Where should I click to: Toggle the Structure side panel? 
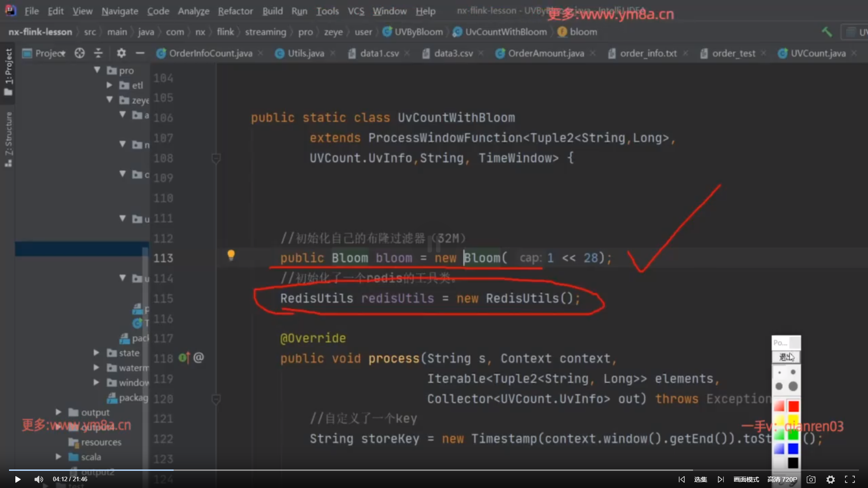pos(8,138)
